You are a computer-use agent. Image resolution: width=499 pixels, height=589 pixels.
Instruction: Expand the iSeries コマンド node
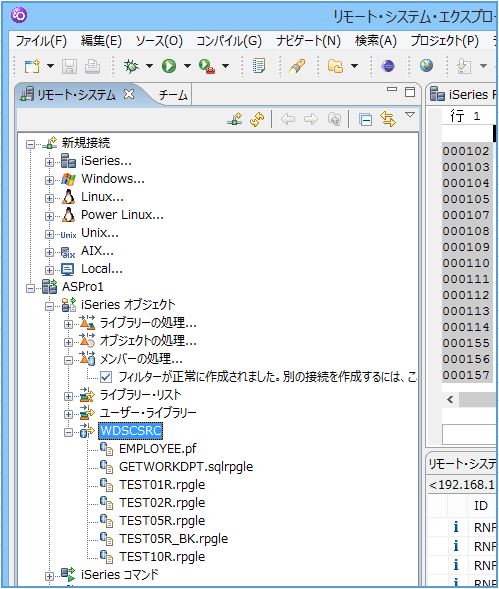49,576
